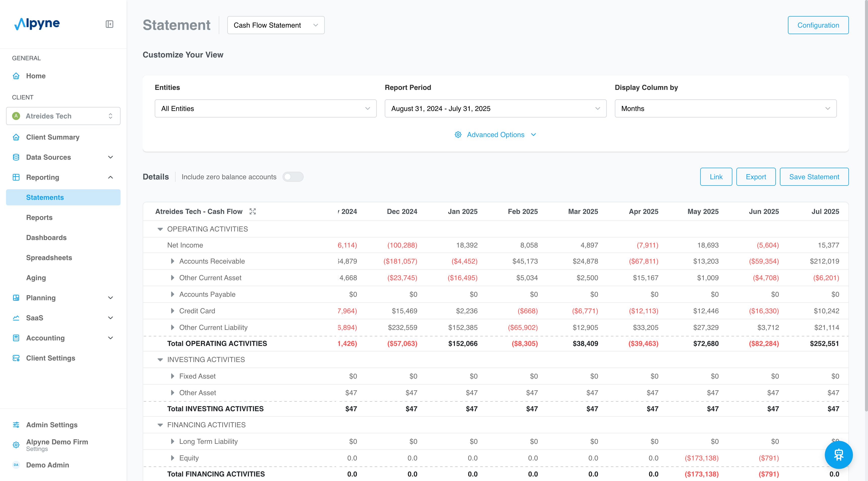Click the Data Sources database icon
This screenshot has width=868, height=481.
pos(16,157)
